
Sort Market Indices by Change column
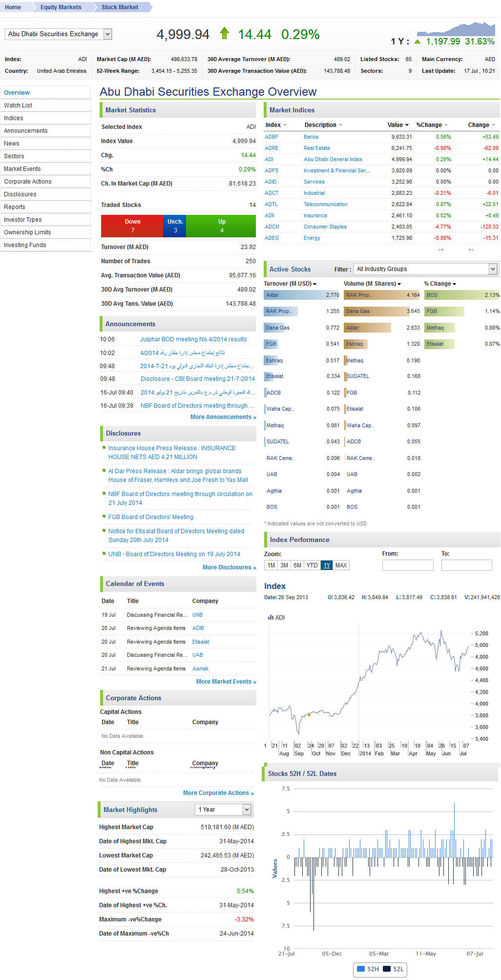481,125
